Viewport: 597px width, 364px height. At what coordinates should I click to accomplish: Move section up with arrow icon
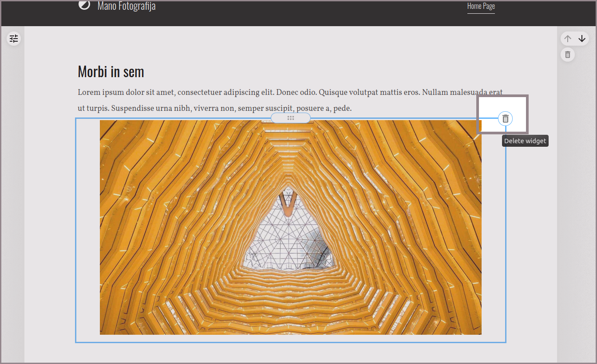(568, 39)
